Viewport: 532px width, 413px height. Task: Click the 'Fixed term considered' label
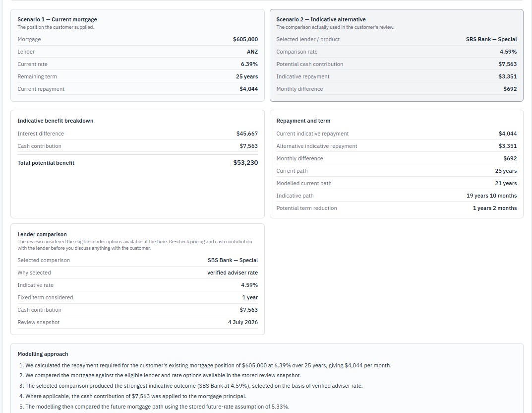[x=45, y=297]
